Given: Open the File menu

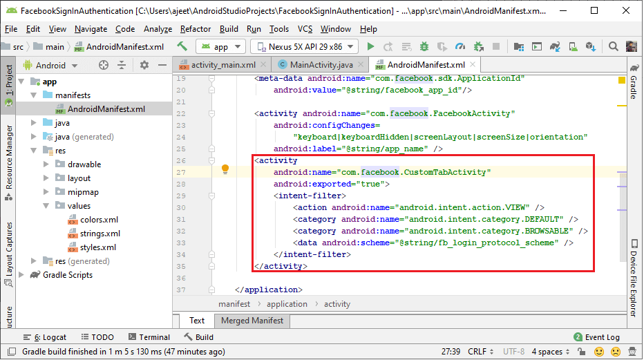Looking at the screenshot, I should click(10, 29).
